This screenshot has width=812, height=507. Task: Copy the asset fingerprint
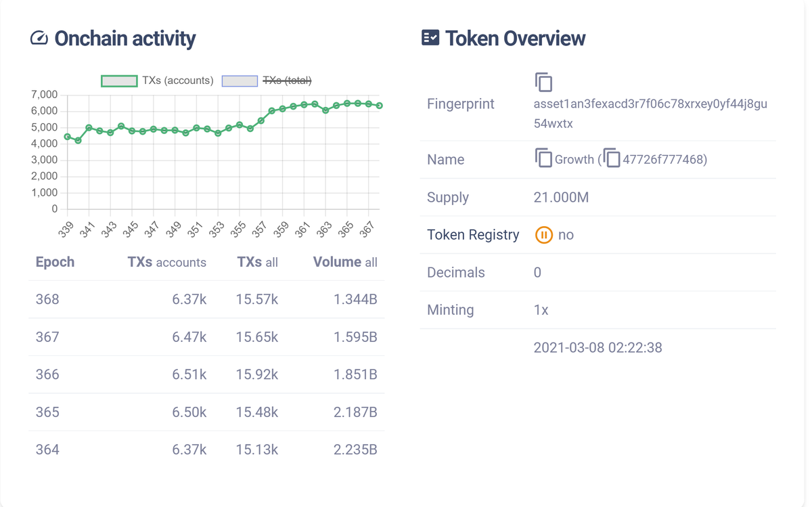point(543,82)
